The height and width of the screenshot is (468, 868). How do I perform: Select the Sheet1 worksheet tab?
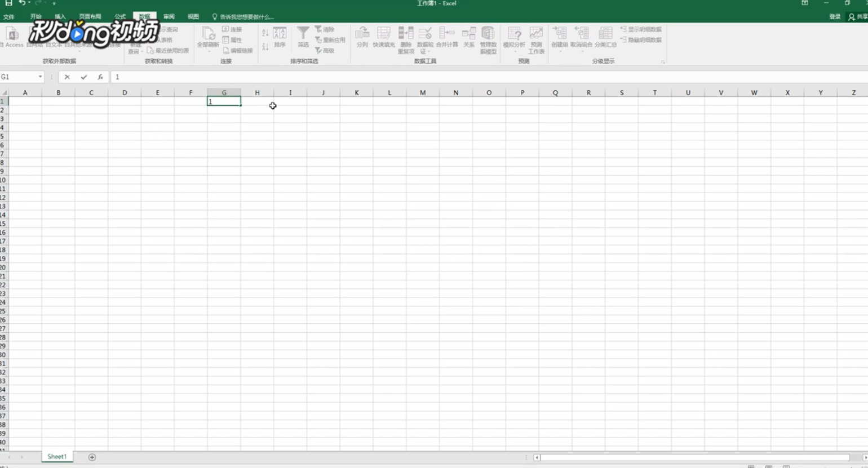coord(57,457)
